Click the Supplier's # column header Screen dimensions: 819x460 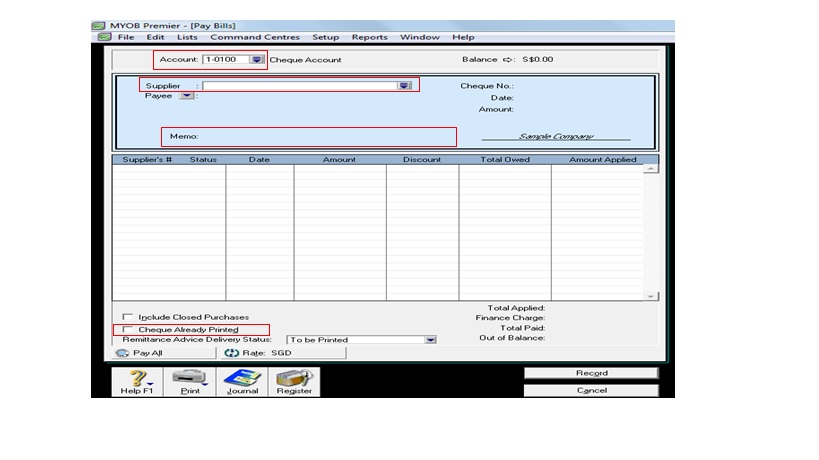point(147,159)
